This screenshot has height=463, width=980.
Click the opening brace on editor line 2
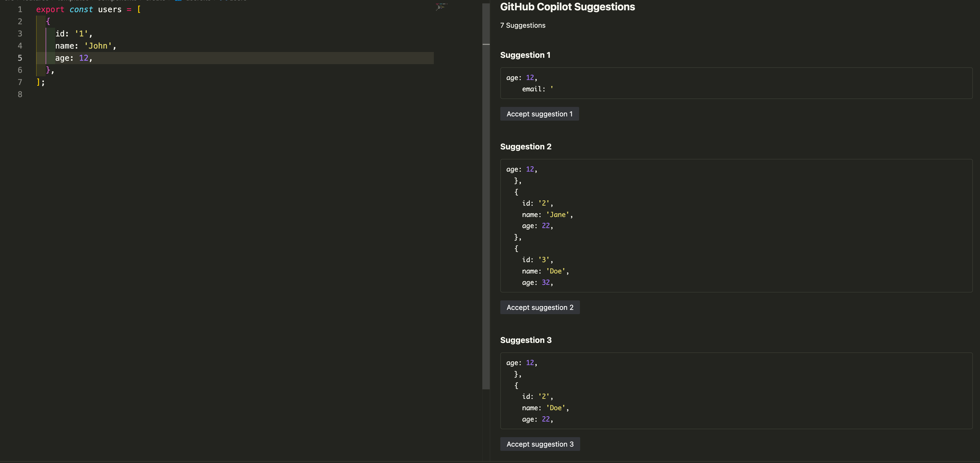pyautogui.click(x=48, y=22)
